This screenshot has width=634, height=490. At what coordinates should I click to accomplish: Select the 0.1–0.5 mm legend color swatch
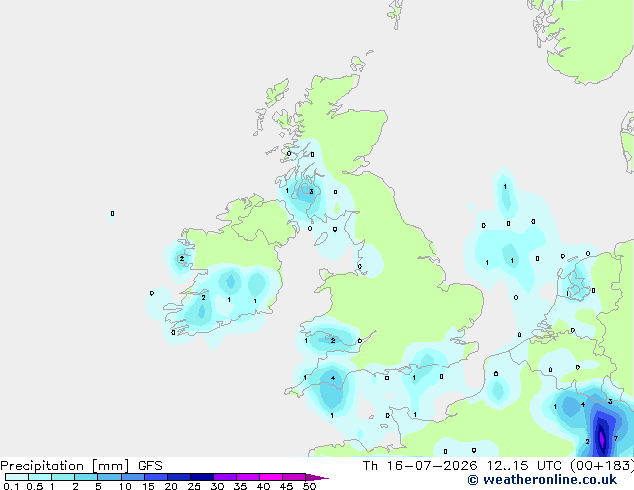pos(17,477)
